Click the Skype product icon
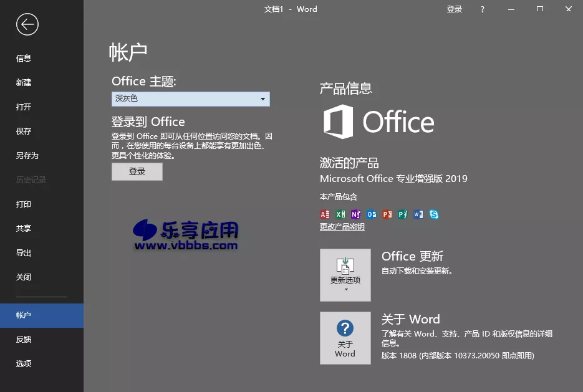Screen dimensions: 583x392 (x=434, y=214)
